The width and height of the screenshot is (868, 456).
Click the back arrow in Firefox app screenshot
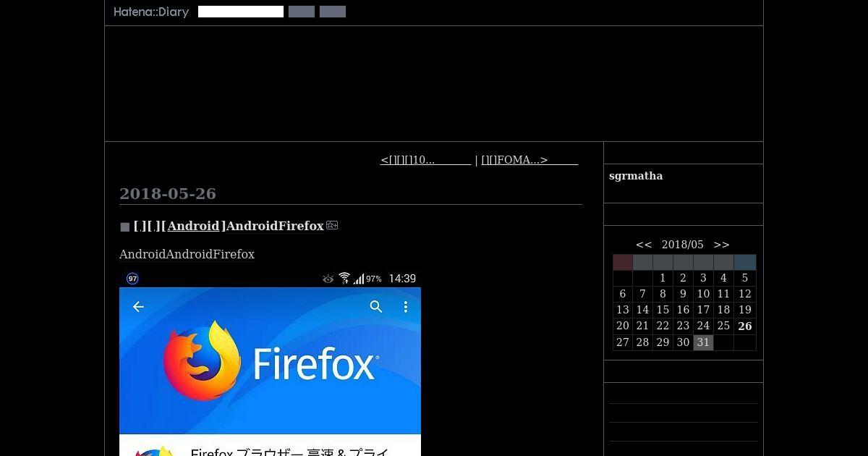(138, 307)
